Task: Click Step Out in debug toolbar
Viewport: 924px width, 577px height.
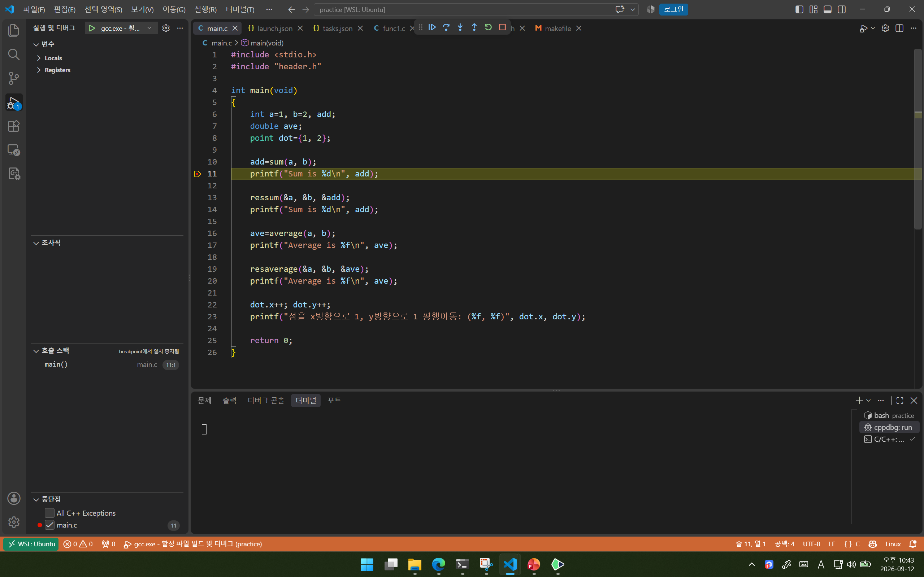Action: 474,27
